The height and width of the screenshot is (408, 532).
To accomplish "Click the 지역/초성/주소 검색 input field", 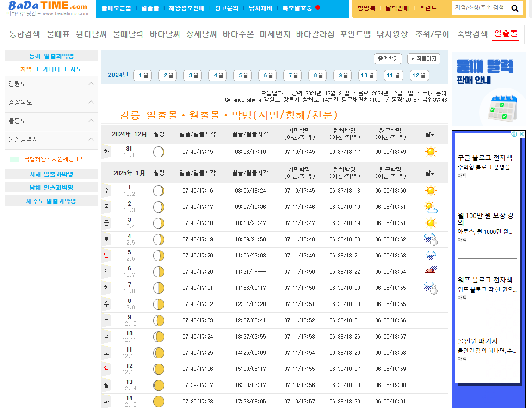I will pyautogui.click(x=481, y=7).
